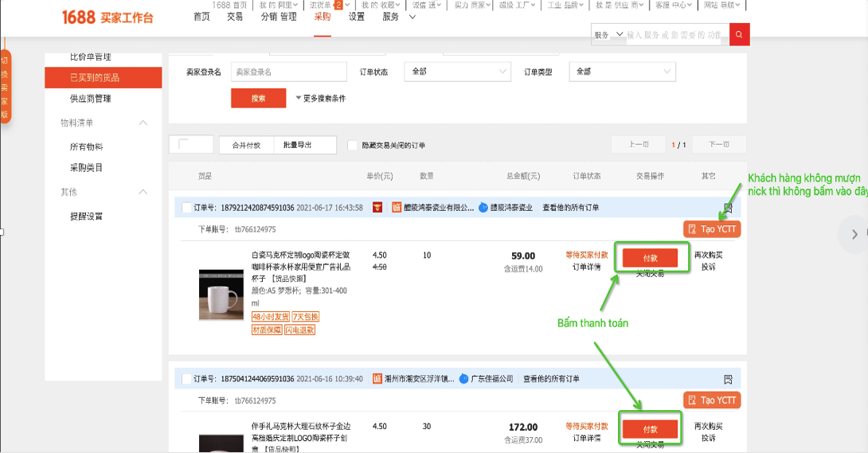Check the box for order 1879212420874591036

tap(186, 208)
